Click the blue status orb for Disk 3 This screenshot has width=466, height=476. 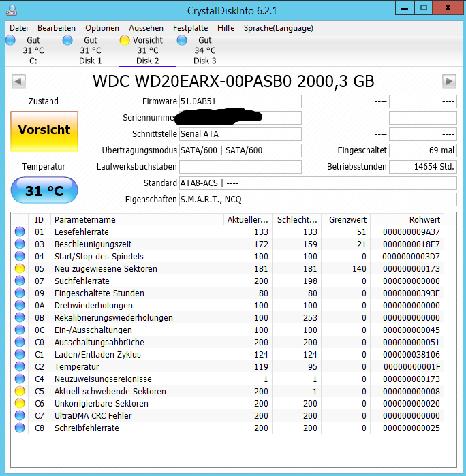coord(182,40)
